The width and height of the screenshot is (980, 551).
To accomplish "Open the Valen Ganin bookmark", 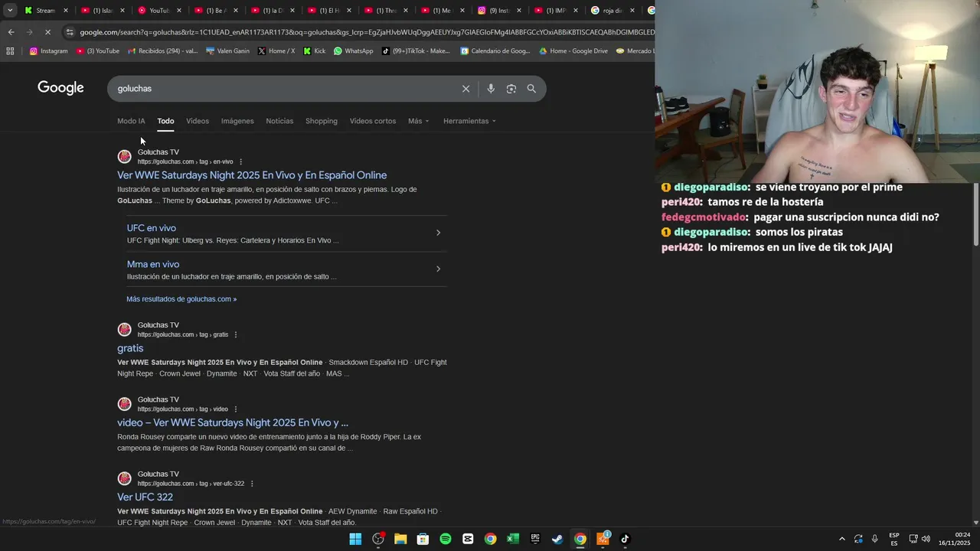I will click(228, 51).
